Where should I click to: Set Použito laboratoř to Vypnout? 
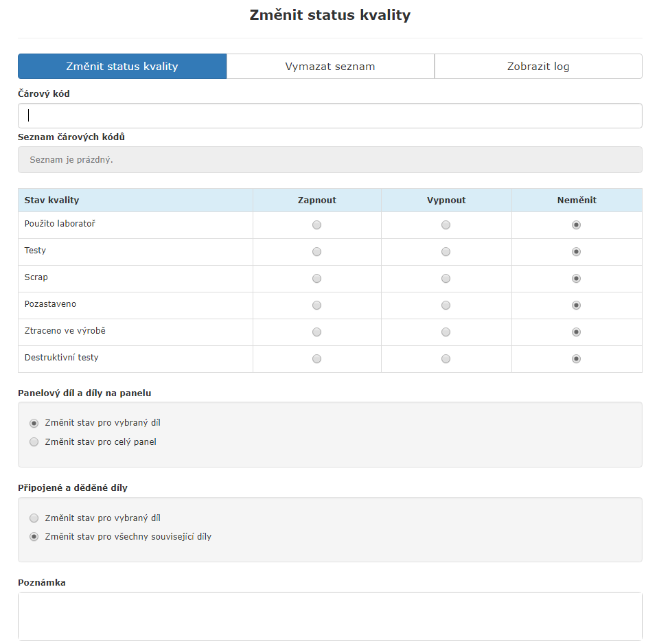(x=446, y=225)
